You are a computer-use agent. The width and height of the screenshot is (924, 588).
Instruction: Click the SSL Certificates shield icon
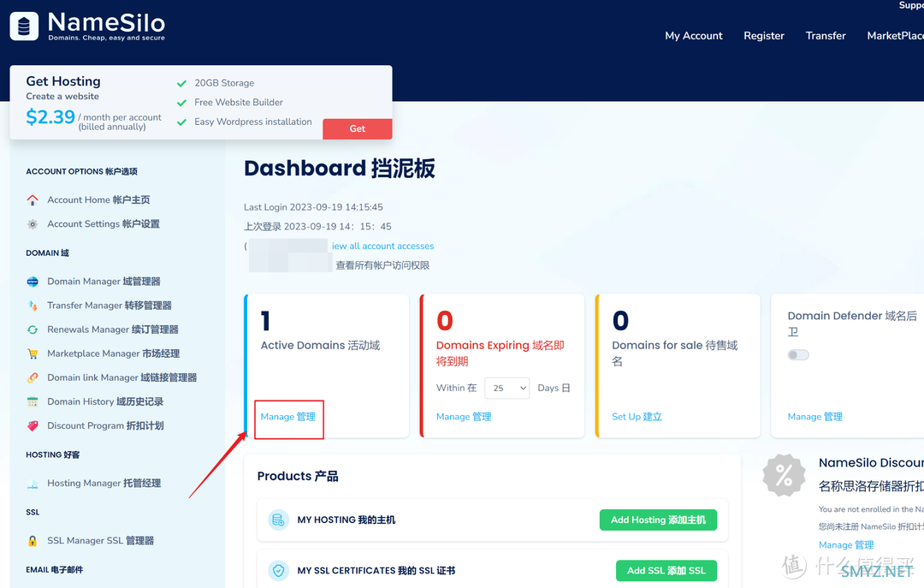pos(278,571)
